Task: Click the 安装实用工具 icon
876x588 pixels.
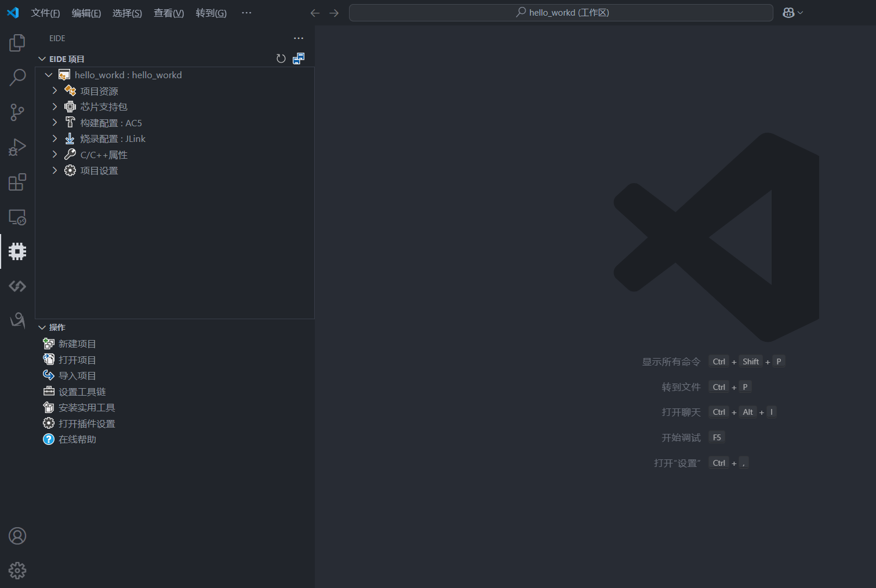Action: [49, 407]
